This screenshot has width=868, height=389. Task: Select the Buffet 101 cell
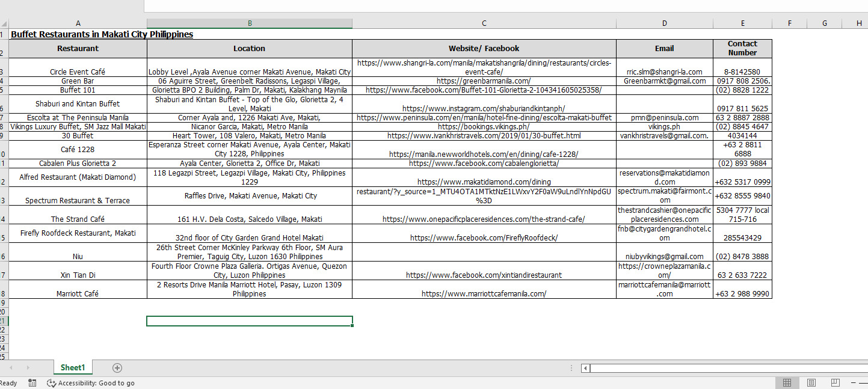[78, 90]
